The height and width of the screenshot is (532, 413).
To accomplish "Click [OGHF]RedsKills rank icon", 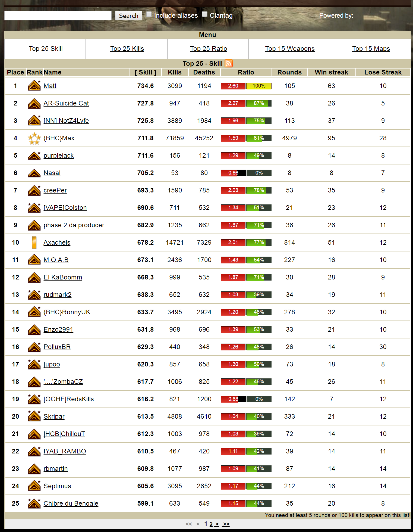I will (x=34, y=399).
